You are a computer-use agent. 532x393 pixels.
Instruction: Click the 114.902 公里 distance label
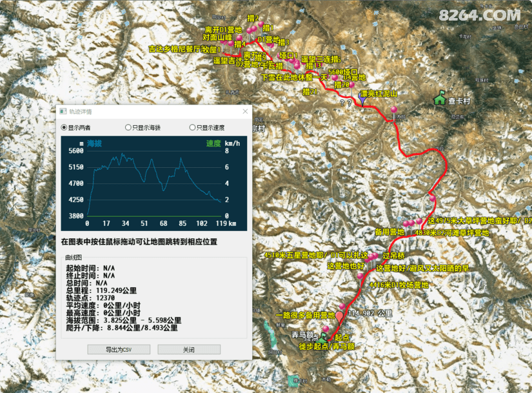[370, 313]
